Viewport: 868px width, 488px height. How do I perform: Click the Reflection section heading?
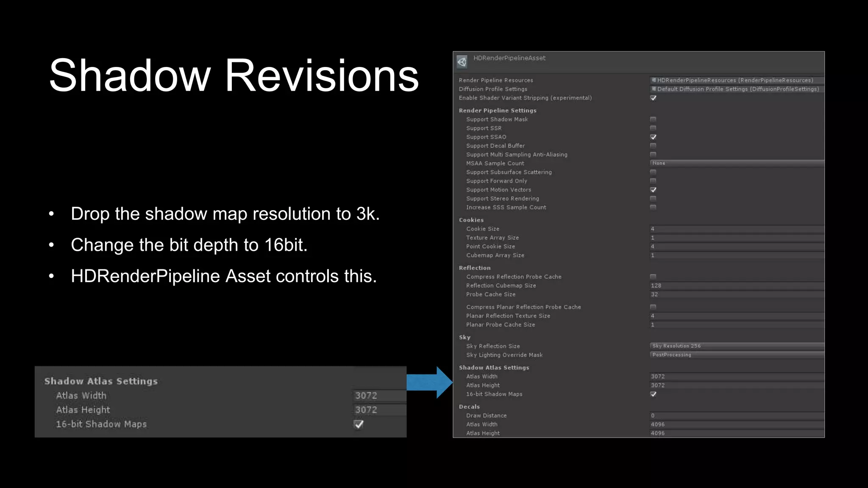point(475,268)
